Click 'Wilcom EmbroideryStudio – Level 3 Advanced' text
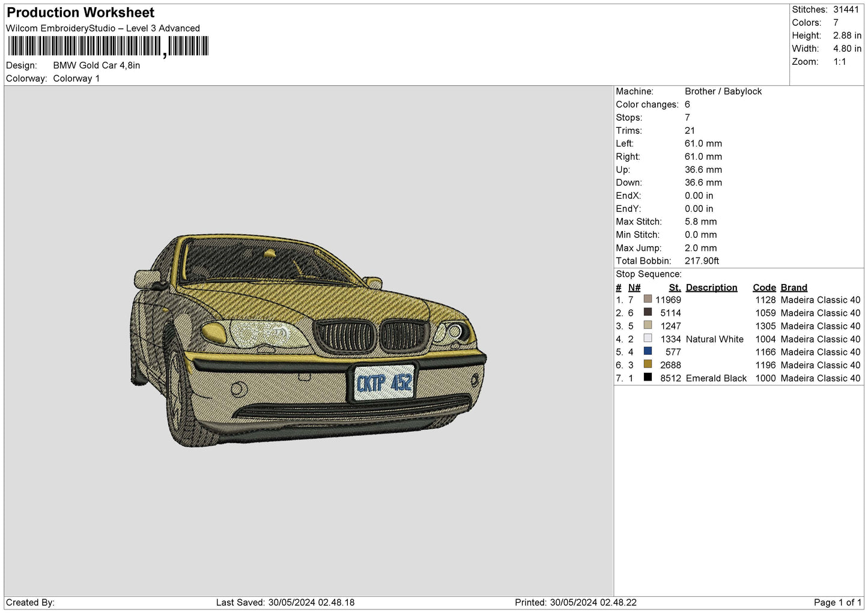 [x=103, y=28]
